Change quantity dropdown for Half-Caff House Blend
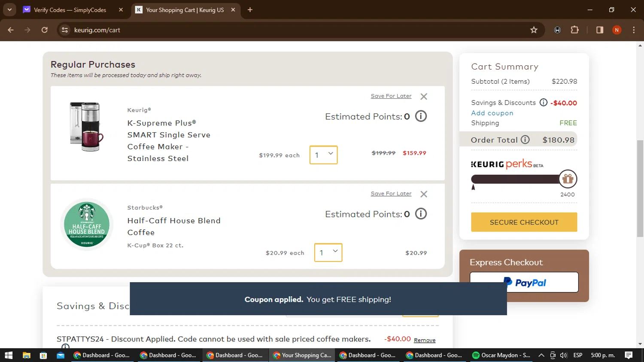 [328, 252]
